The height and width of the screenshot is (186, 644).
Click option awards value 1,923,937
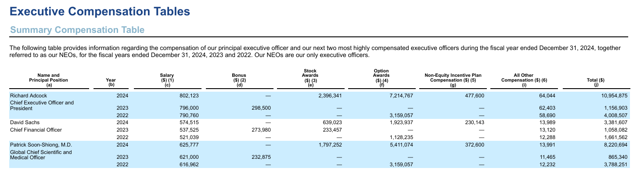400,123
